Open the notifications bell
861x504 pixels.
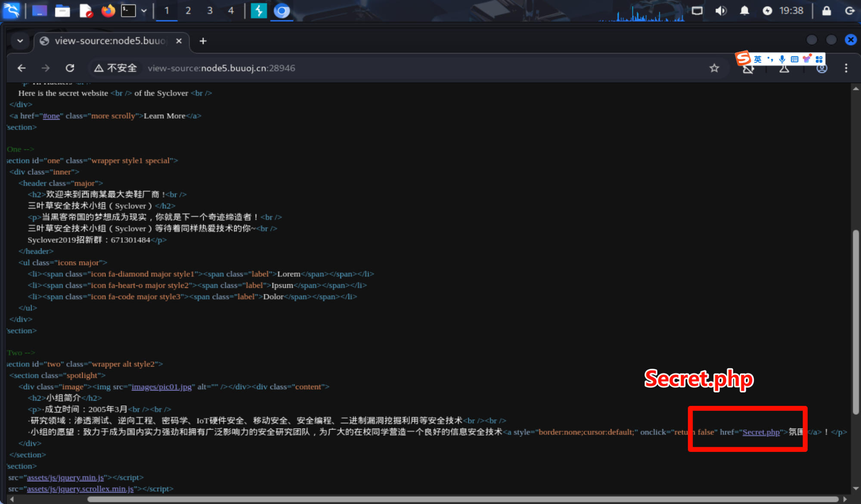(744, 11)
